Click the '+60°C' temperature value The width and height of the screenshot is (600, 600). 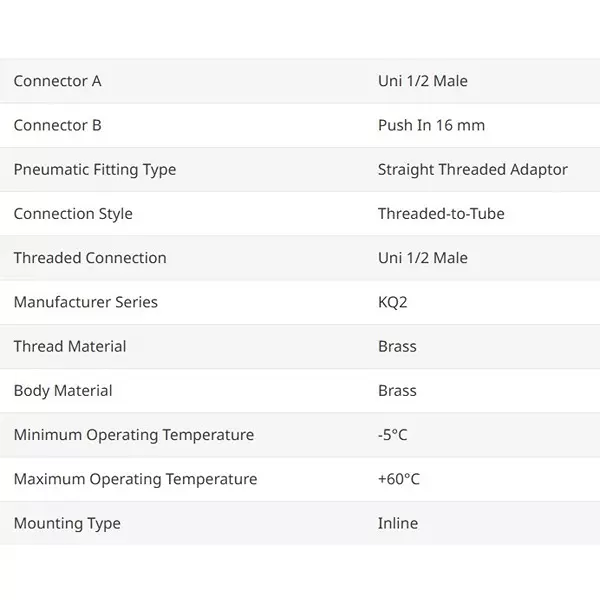[399, 479]
